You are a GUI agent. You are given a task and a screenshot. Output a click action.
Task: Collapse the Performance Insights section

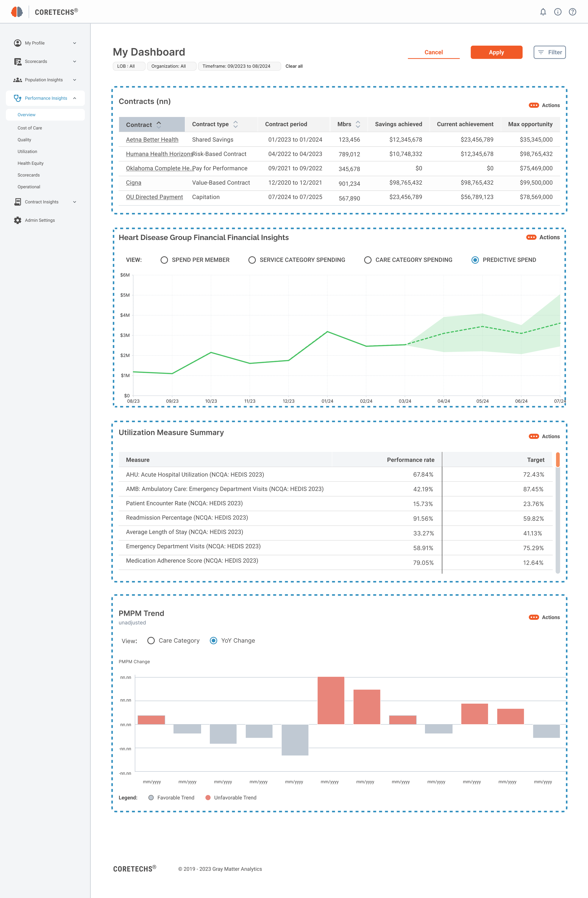(x=74, y=98)
